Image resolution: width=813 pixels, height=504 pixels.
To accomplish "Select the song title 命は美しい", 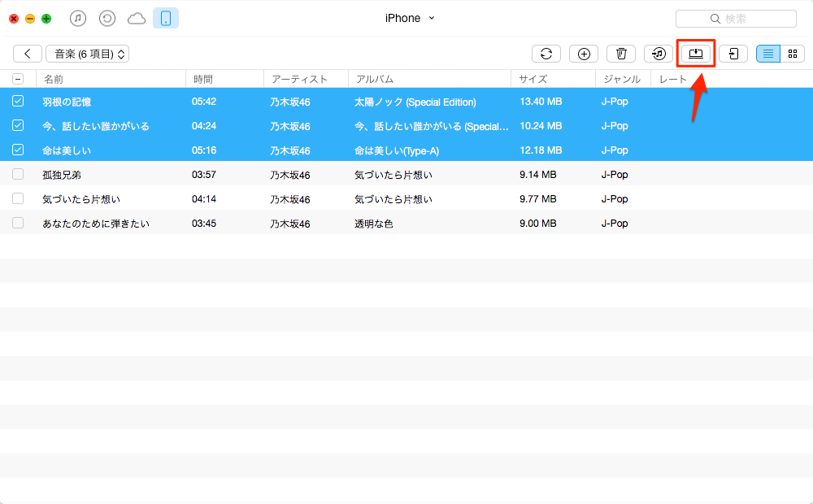I will (x=67, y=151).
